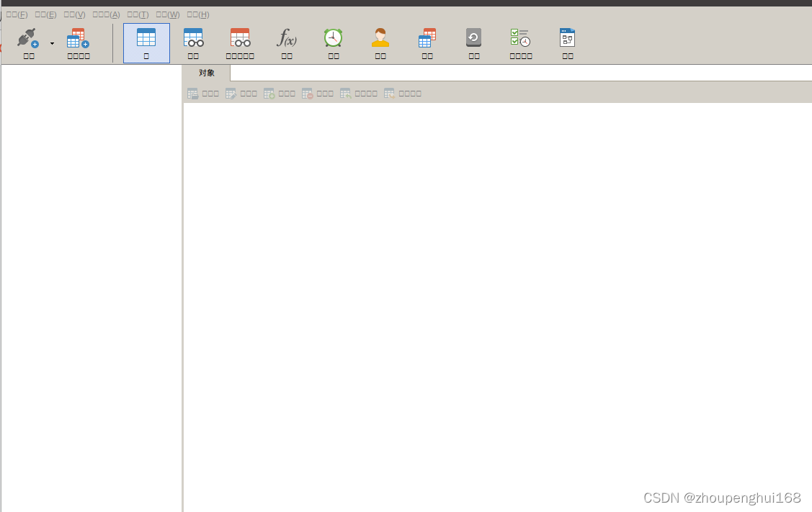Open Materialized Views with red table-glasses icon
This screenshot has width=812, height=512.
[x=240, y=37]
